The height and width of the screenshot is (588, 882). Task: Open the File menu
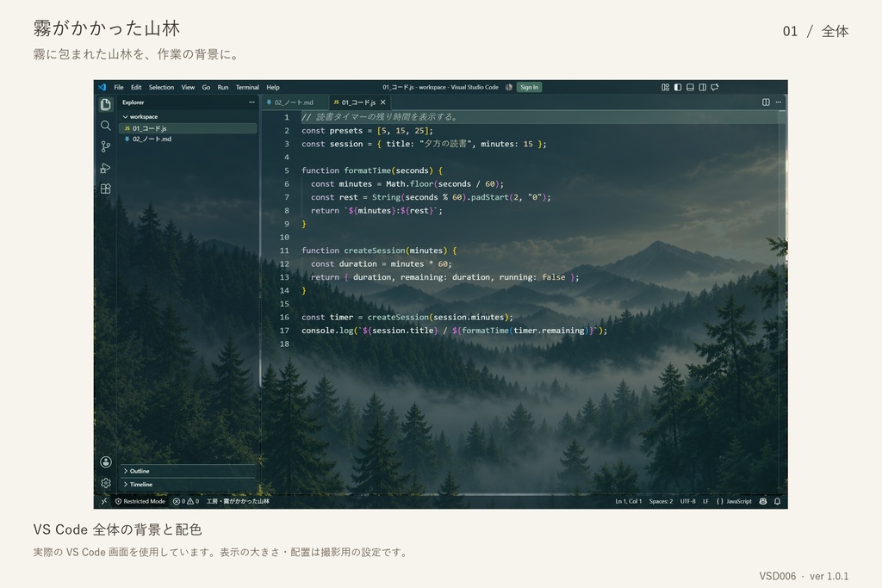(119, 87)
